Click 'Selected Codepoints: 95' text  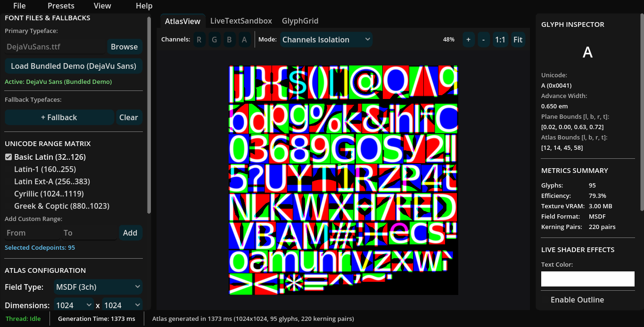40,247
